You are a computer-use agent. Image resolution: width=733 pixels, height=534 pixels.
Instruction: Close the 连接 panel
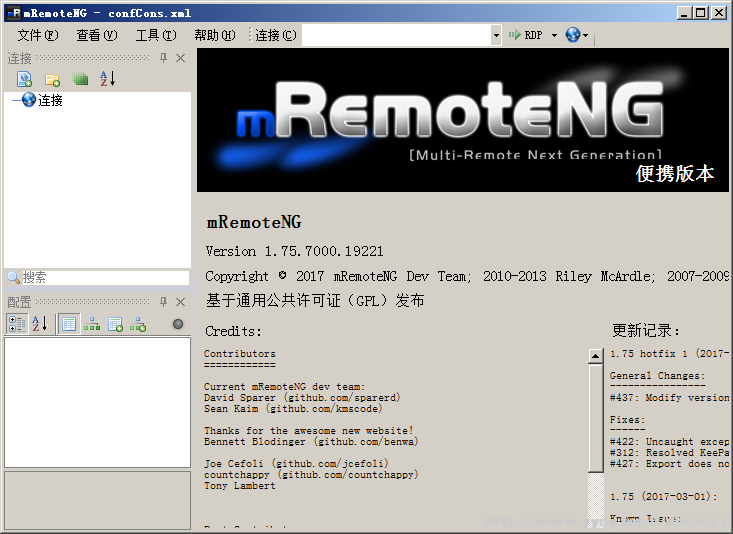coord(180,58)
